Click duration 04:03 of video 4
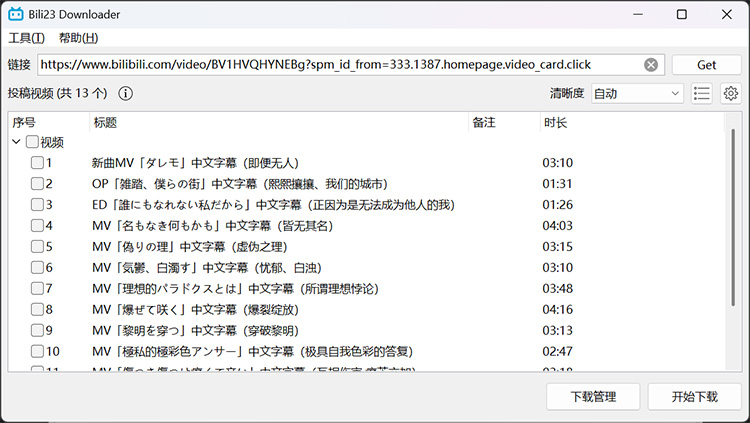The image size is (750, 423). (557, 225)
